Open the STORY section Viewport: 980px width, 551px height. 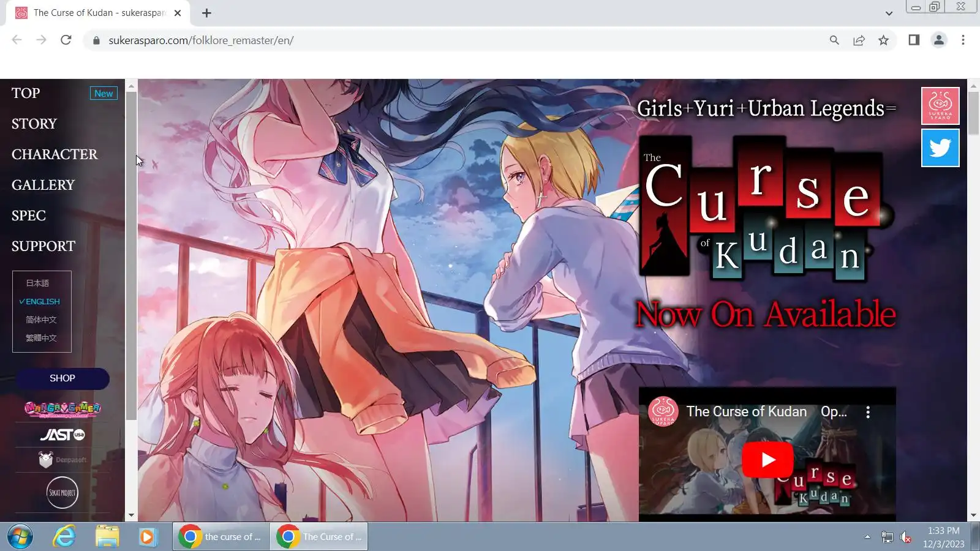pyautogui.click(x=34, y=124)
